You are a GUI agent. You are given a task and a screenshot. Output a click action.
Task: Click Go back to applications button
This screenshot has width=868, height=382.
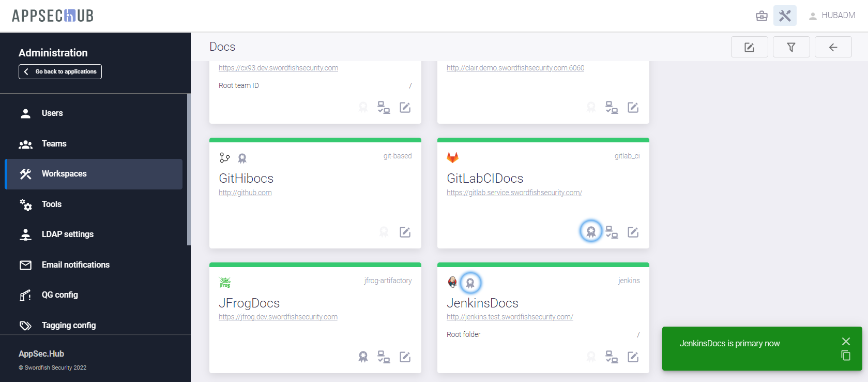pos(60,71)
